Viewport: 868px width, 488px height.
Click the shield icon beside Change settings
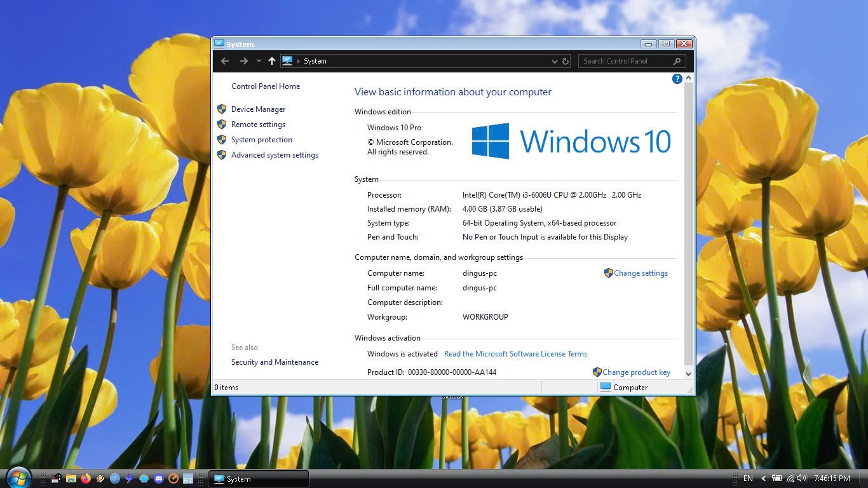point(608,273)
